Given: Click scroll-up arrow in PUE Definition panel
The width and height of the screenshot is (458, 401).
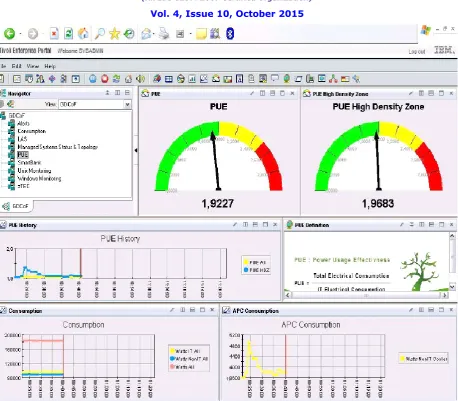Looking at the screenshot, I should pyautogui.click(x=452, y=236).
